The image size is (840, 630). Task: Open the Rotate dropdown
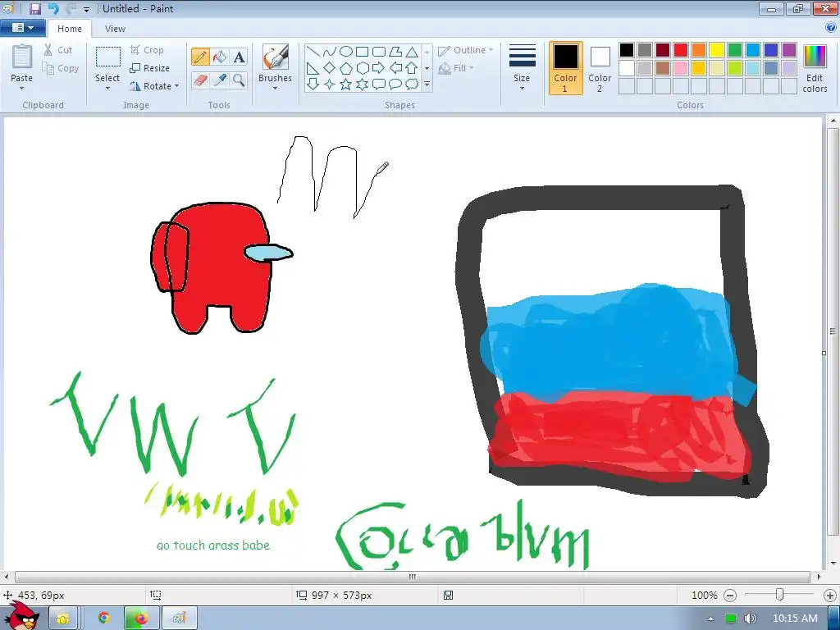tap(154, 85)
